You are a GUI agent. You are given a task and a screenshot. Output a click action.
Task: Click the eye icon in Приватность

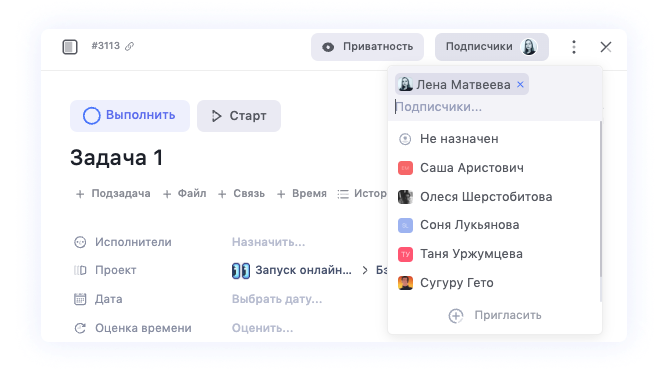(328, 47)
